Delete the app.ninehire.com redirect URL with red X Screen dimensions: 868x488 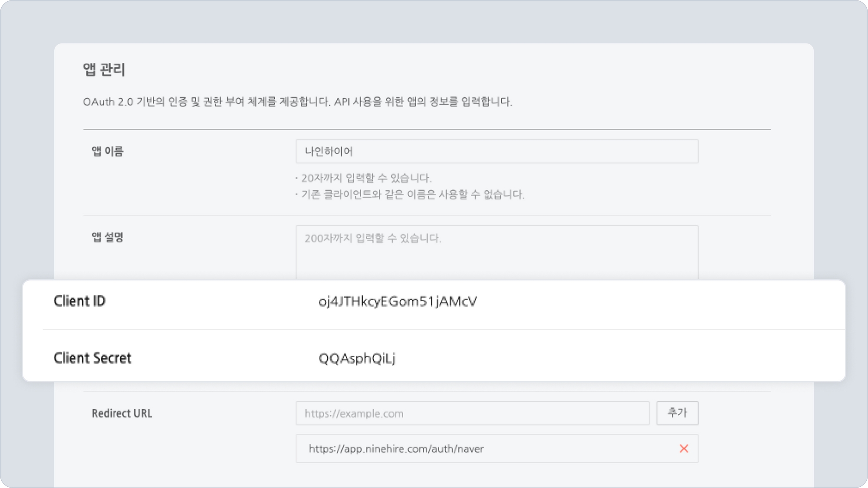684,449
